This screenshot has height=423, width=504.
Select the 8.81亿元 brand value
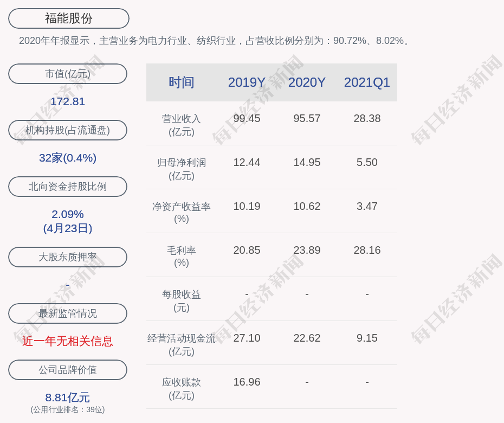click(x=68, y=398)
